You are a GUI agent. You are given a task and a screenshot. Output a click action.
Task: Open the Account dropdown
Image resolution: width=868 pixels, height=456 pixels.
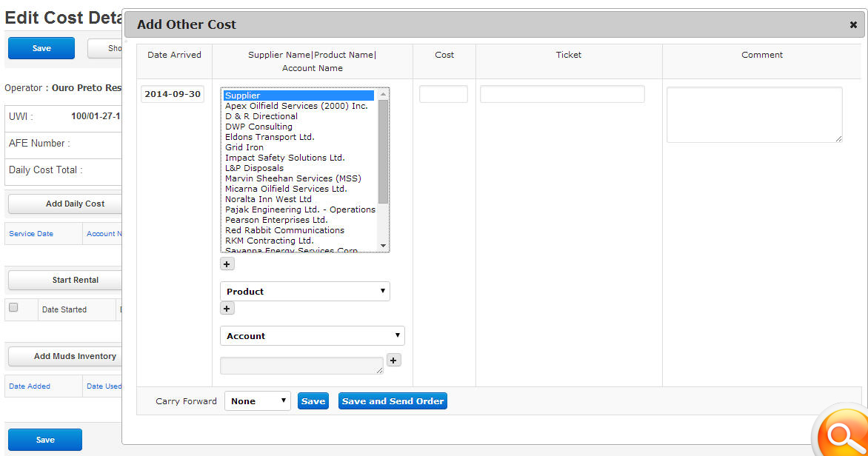pos(313,336)
